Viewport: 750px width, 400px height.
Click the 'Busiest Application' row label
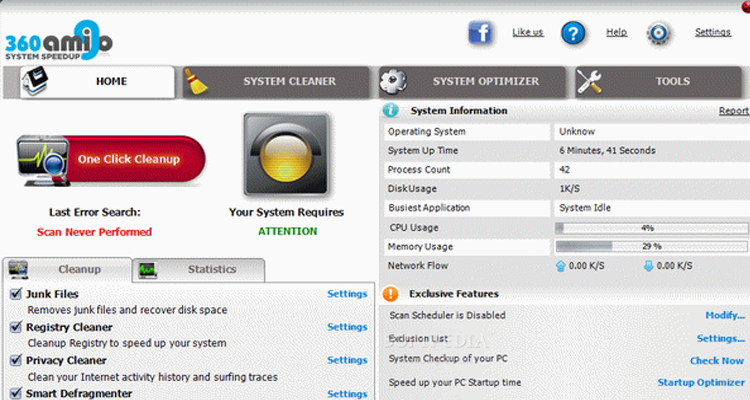coord(429,208)
